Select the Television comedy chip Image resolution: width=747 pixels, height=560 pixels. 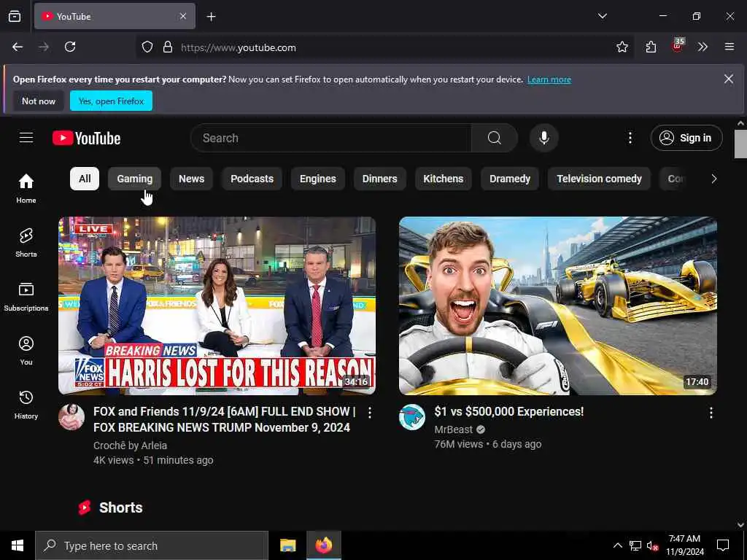pos(600,179)
